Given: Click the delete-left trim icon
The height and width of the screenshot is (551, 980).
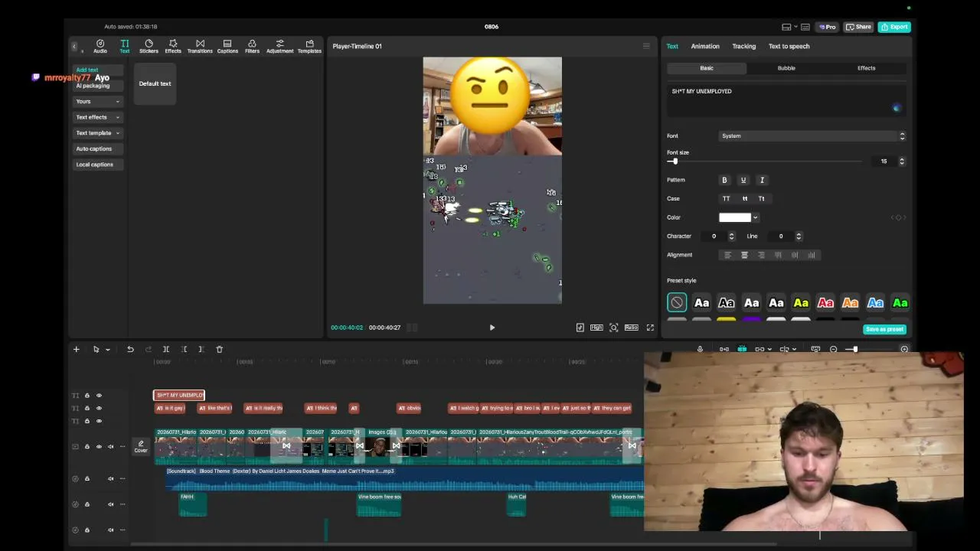Looking at the screenshot, I should click(184, 349).
